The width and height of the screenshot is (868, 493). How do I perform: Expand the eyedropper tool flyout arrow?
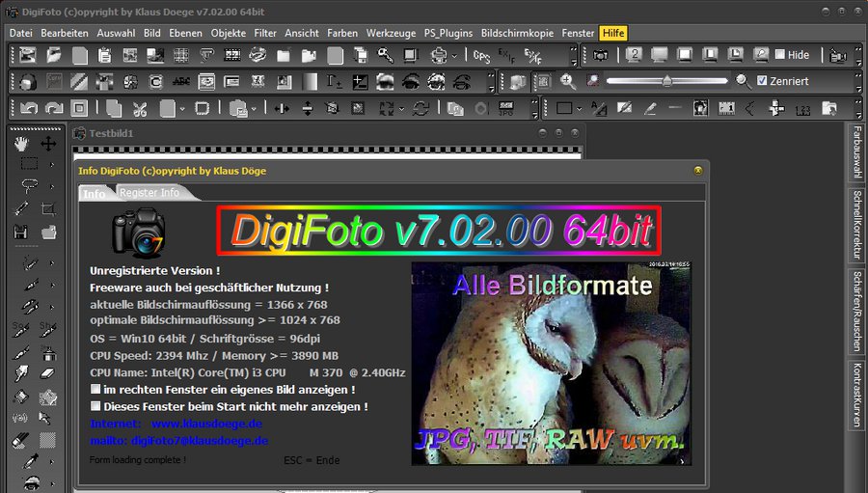[x=52, y=461]
